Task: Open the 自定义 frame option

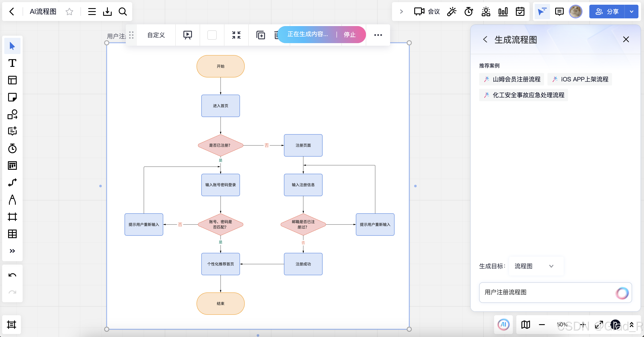Action: click(x=156, y=35)
